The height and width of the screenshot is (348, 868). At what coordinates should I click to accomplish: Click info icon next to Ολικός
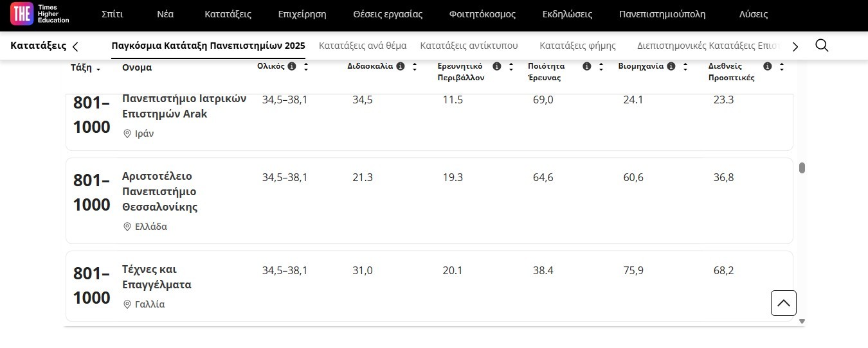tap(292, 66)
